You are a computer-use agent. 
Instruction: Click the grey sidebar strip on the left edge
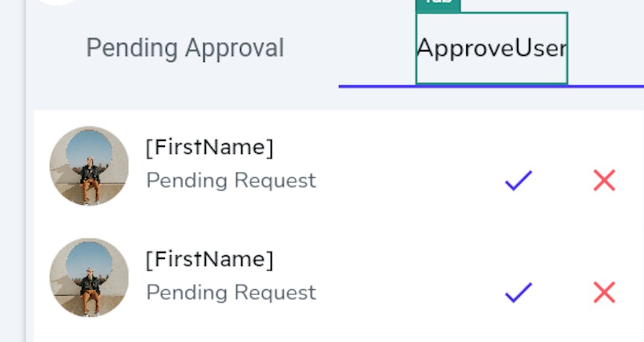click(x=12, y=193)
